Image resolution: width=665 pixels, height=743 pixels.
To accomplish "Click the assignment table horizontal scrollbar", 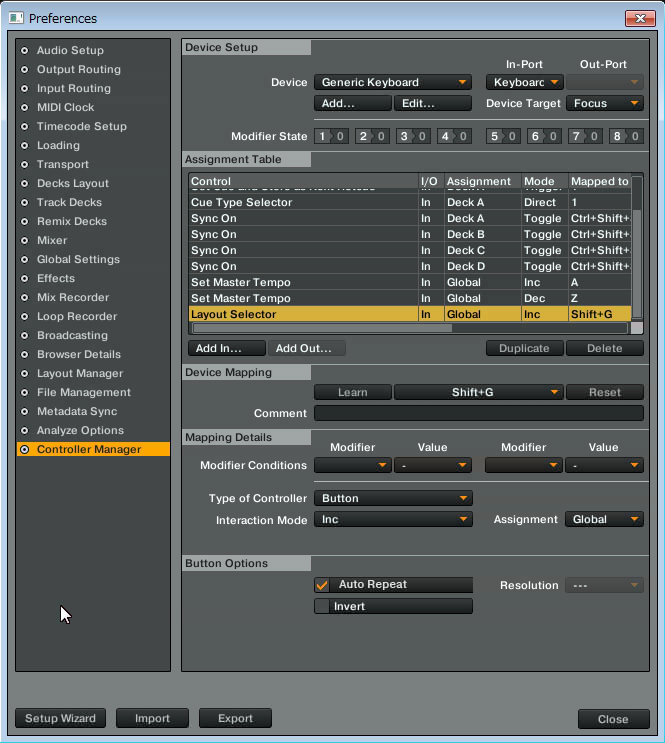I will [x=322, y=328].
